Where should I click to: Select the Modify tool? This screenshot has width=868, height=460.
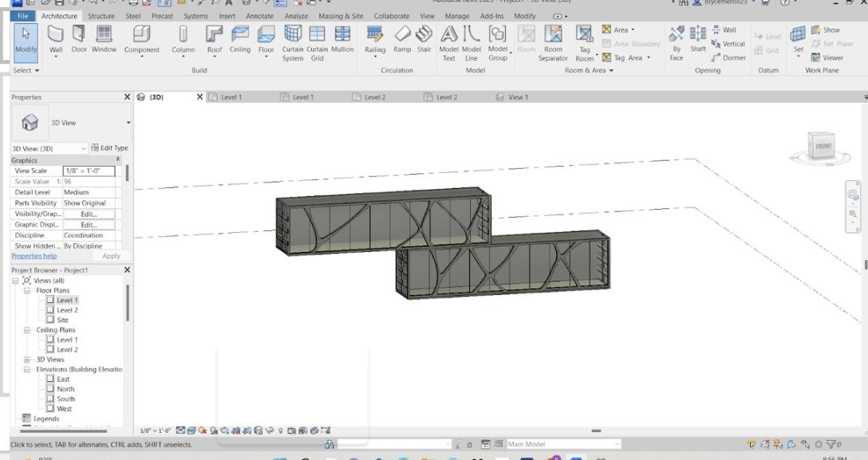[x=26, y=41]
